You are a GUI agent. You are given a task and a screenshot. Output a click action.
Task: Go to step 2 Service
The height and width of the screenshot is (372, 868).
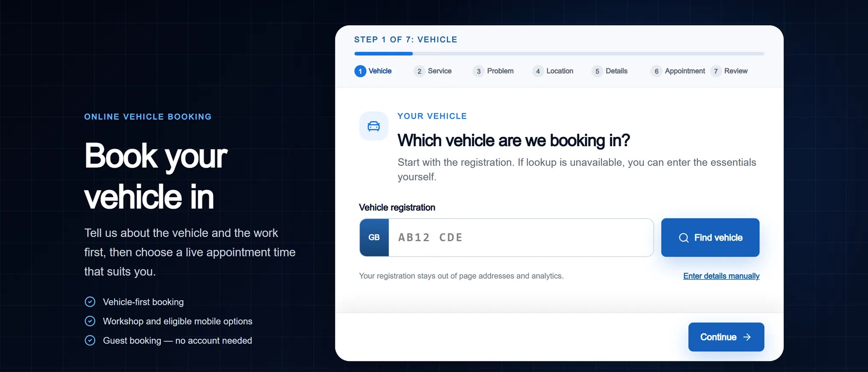pyautogui.click(x=432, y=71)
